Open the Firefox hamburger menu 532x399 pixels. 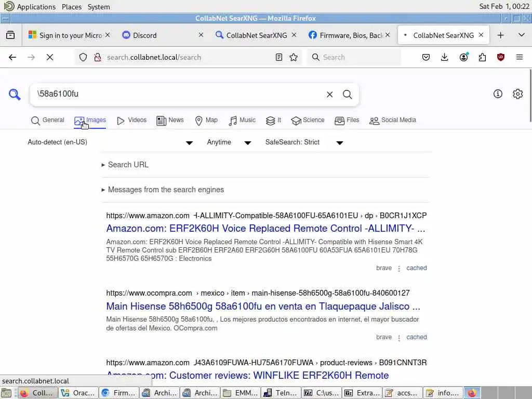tap(520, 57)
